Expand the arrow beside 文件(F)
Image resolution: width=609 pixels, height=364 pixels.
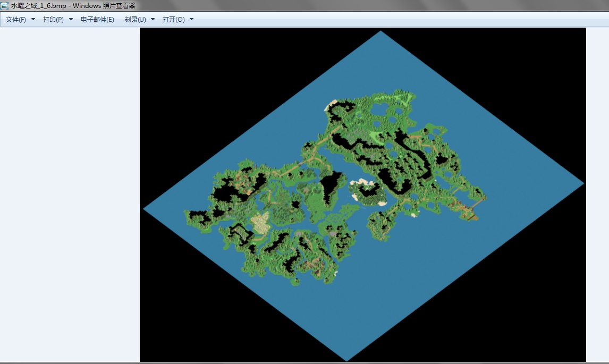pos(33,20)
